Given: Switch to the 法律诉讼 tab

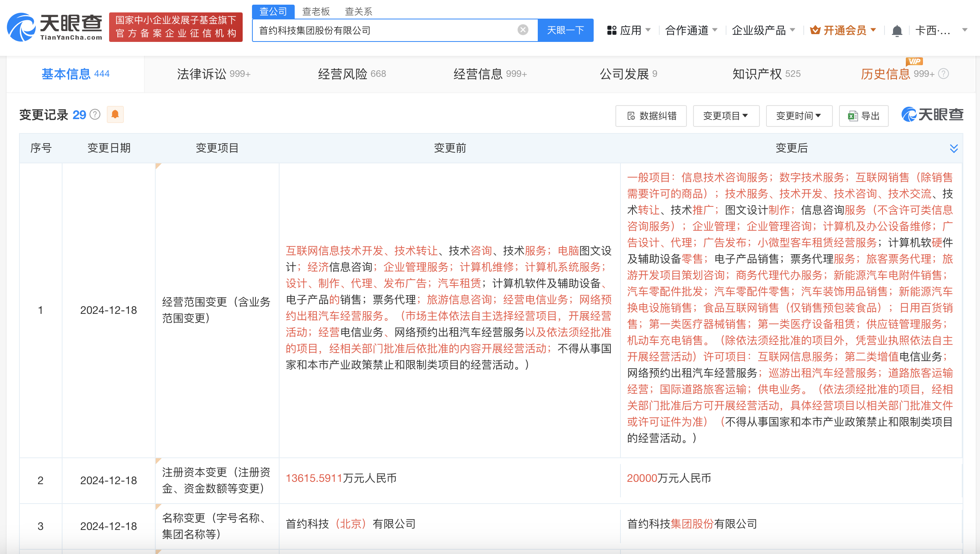Looking at the screenshot, I should [214, 74].
